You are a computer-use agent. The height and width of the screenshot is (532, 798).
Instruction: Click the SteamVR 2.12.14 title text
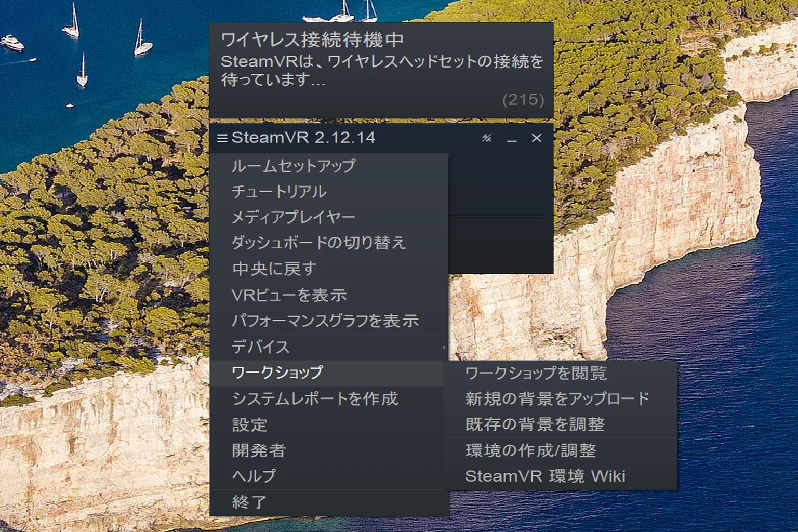303,138
